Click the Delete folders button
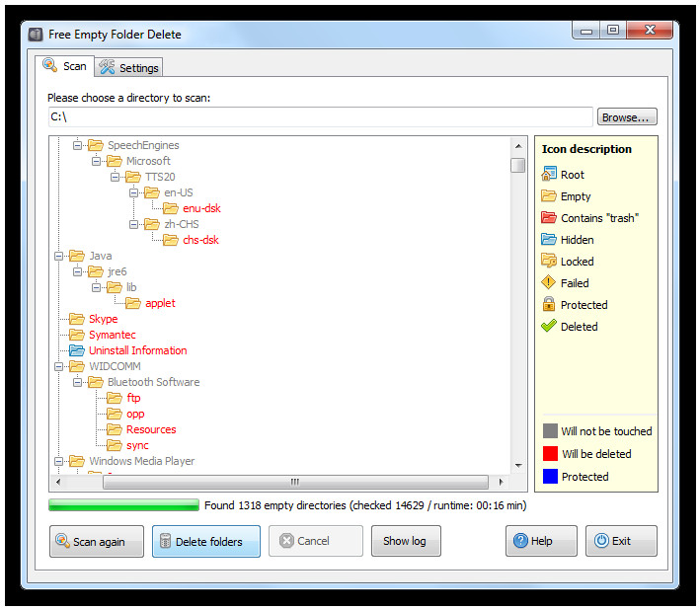Screen dimensions: 700x610 point(206,541)
